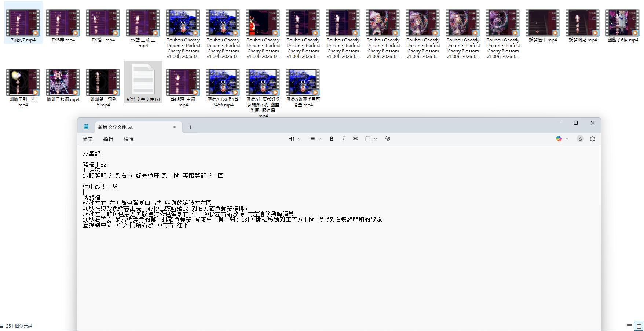The height and width of the screenshot is (331, 644).
Task: Click the line starting with 2-跟著藍走
Action: (x=153, y=175)
